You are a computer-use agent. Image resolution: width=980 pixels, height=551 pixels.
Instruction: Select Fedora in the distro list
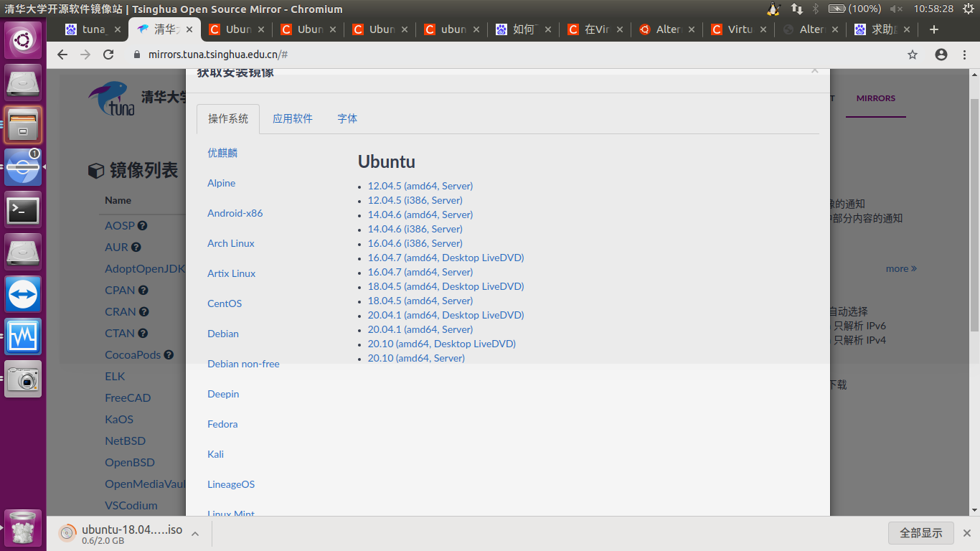point(222,424)
